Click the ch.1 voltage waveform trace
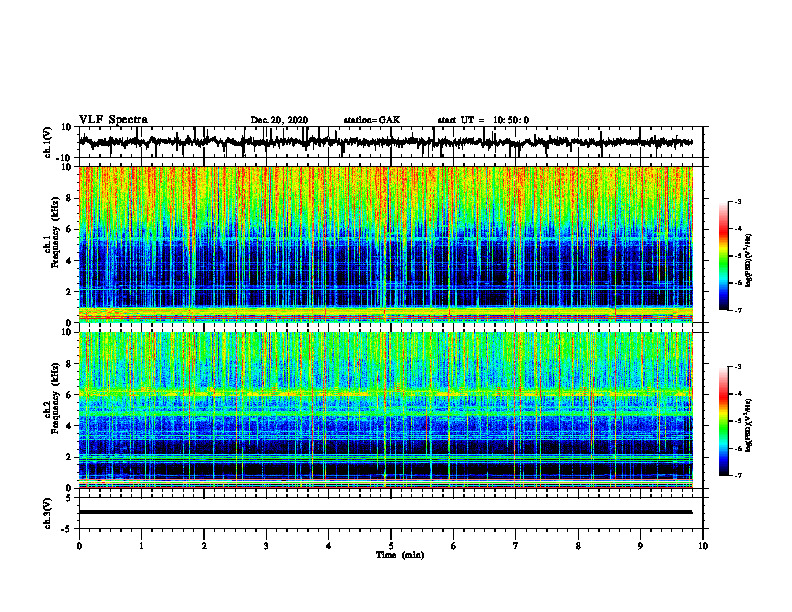The image size is (792, 612). coord(385,142)
